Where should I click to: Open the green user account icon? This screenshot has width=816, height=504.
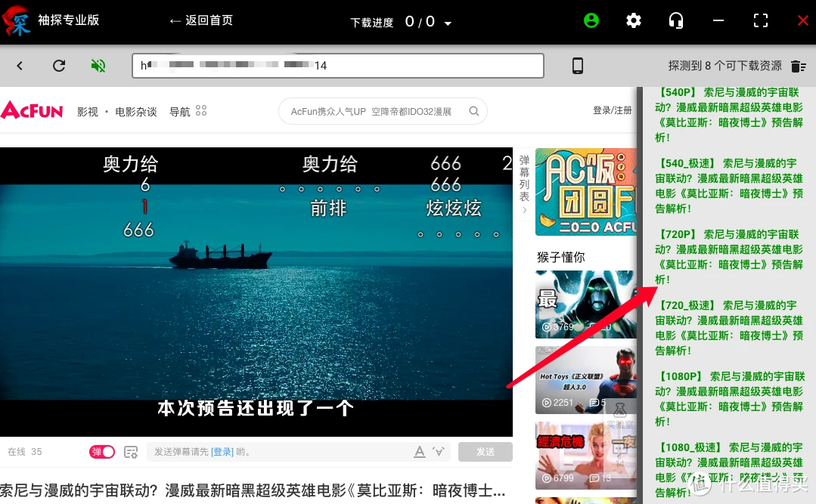point(591,20)
